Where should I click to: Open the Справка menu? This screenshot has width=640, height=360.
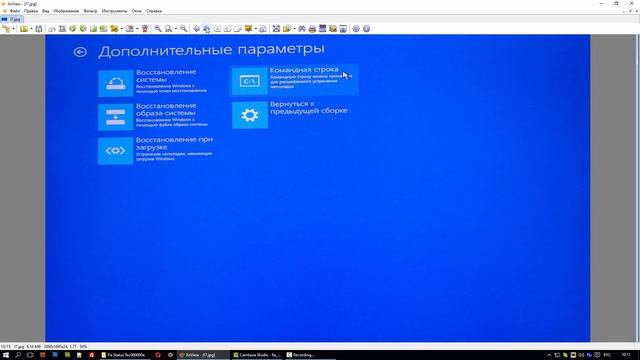coord(154,11)
